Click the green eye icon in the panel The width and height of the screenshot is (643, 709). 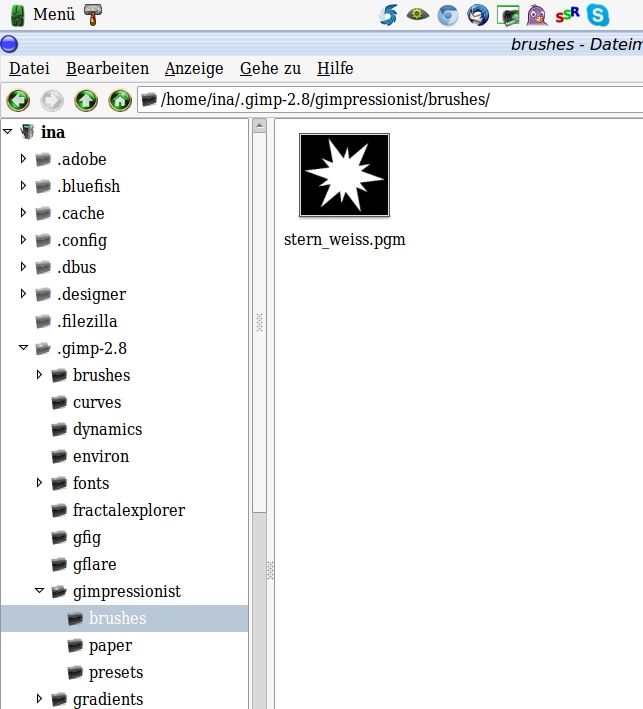tap(417, 14)
